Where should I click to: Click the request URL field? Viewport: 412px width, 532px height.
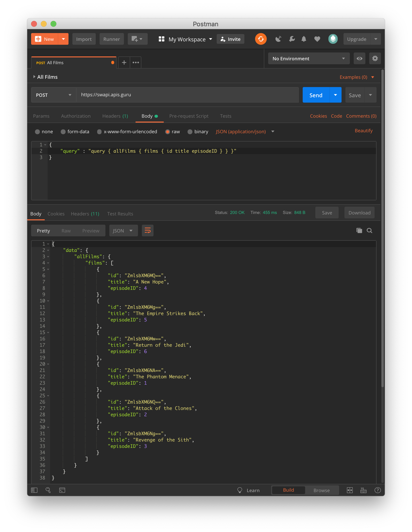click(188, 95)
